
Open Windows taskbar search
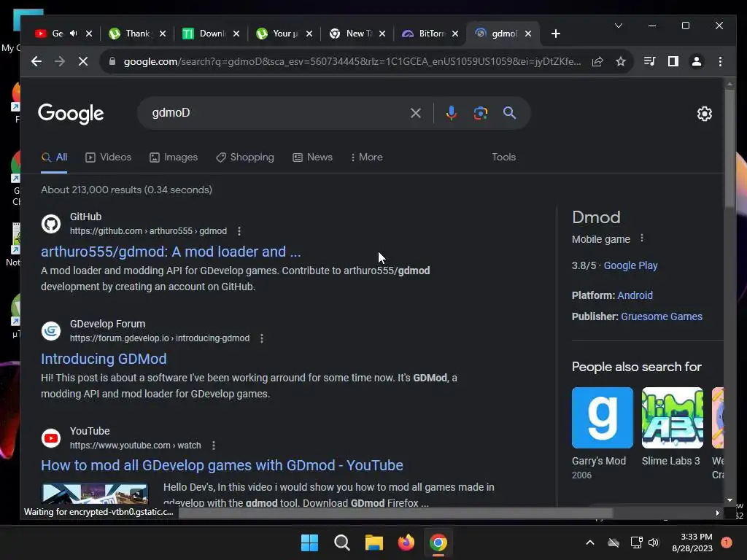tap(341, 542)
